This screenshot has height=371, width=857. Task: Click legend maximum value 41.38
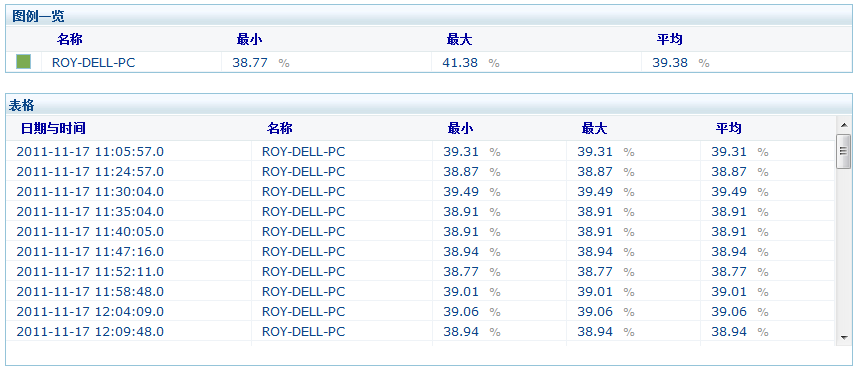click(x=460, y=63)
